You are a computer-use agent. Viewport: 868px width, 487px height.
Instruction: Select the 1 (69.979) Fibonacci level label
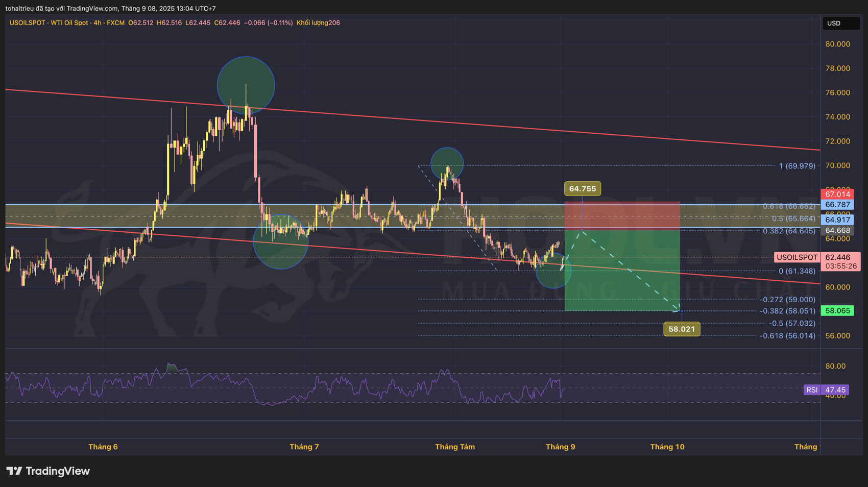coord(797,166)
